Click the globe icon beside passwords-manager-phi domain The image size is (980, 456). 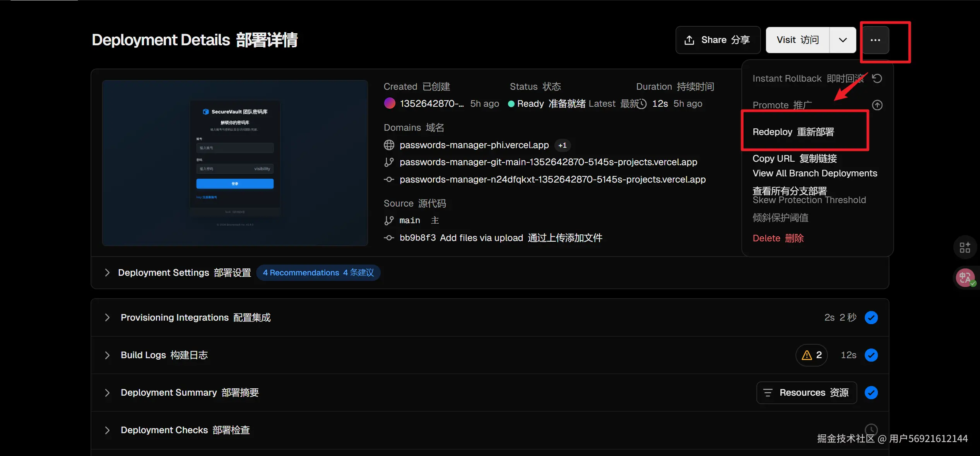pos(389,145)
